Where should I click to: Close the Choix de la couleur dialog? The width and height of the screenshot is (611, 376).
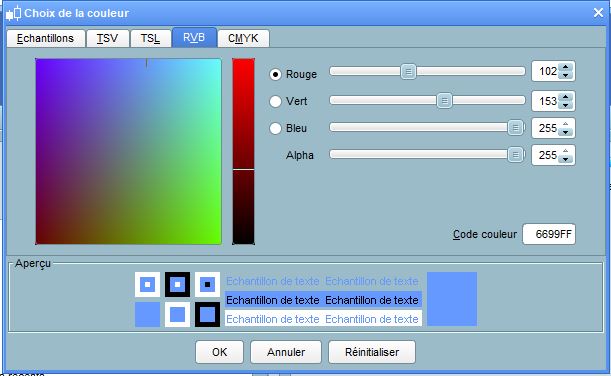pyautogui.click(x=598, y=13)
